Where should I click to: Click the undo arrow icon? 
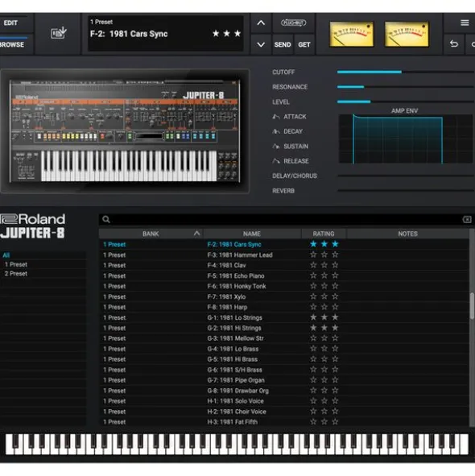point(454,44)
